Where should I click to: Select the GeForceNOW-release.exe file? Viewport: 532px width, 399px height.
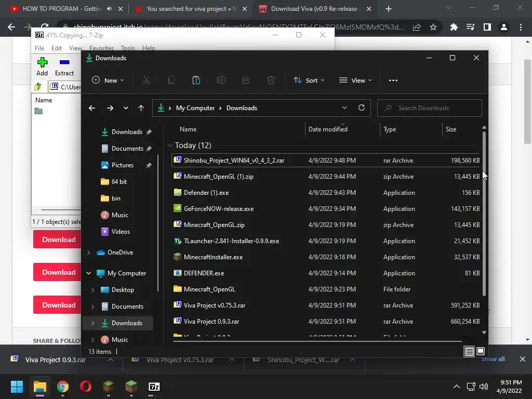coord(326,209)
